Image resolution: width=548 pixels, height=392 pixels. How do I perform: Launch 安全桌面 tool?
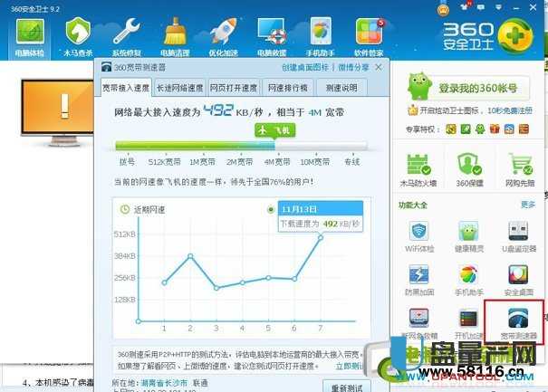(x=519, y=281)
